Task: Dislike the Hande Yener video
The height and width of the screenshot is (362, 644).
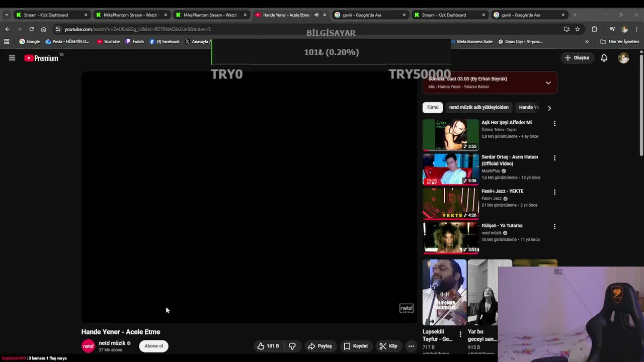Action: click(x=292, y=346)
